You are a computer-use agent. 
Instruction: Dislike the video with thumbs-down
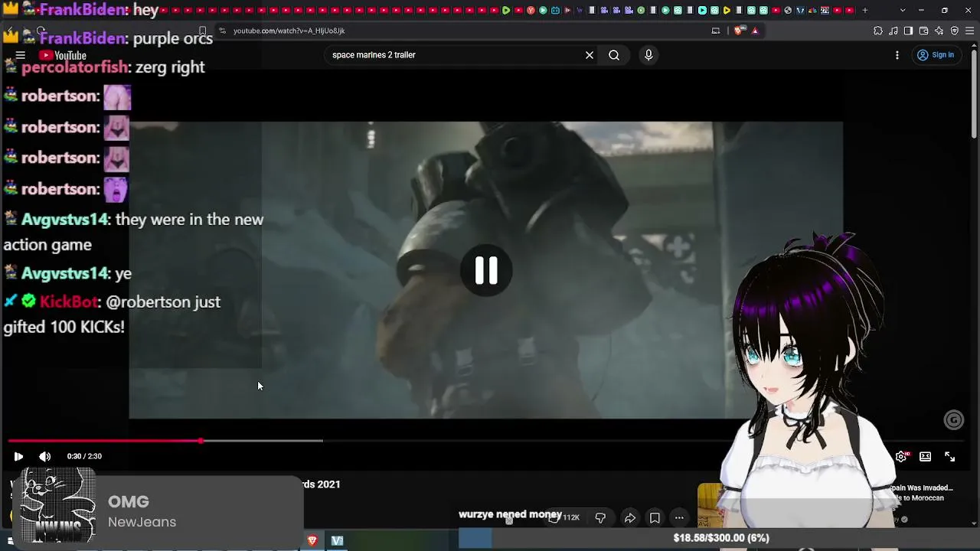coord(600,518)
